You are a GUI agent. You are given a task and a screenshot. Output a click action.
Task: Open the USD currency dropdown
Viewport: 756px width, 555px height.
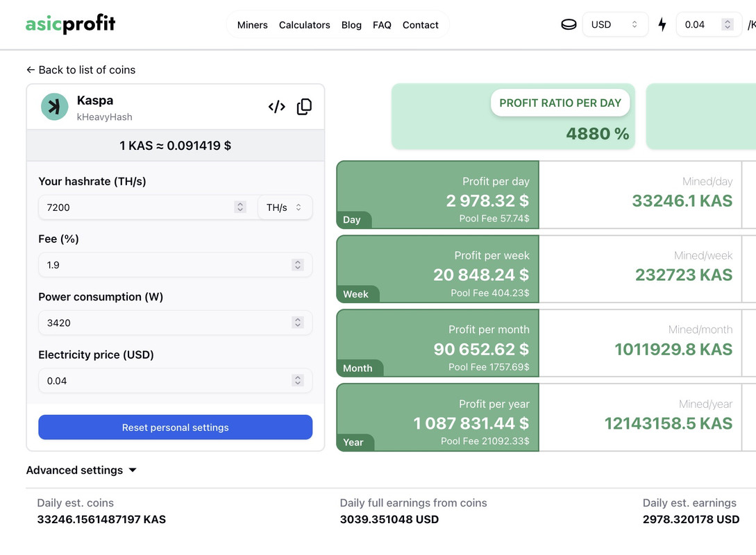tap(615, 24)
